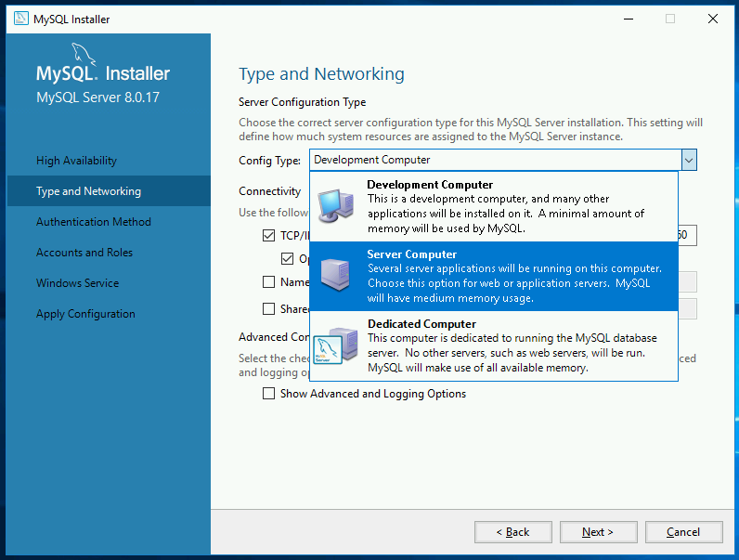The image size is (739, 560).
Task: Enable the Shared Memory checkbox
Action: click(x=268, y=308)
